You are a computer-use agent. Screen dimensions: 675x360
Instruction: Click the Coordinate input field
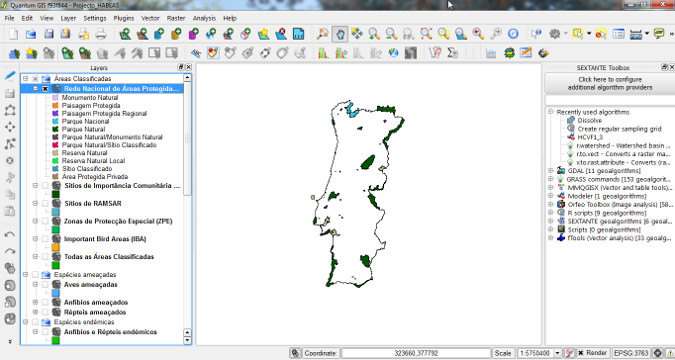416,353
